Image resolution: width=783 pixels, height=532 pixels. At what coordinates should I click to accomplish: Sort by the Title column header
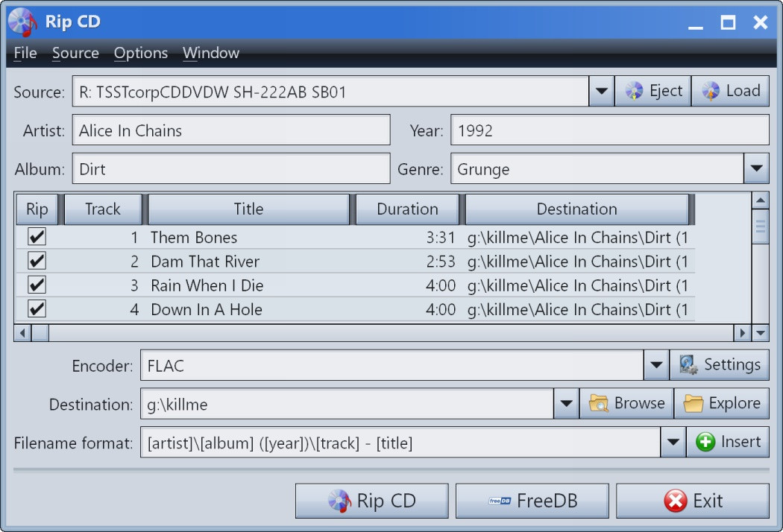click(x=248, y=209)
